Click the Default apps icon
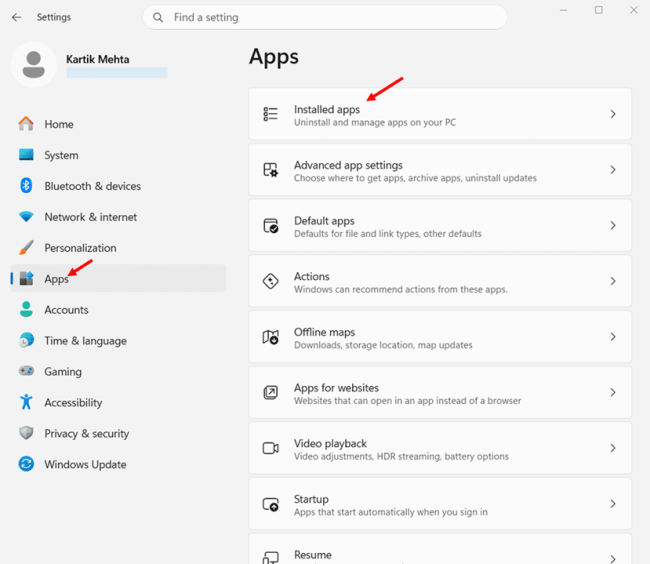 point(271,225)
